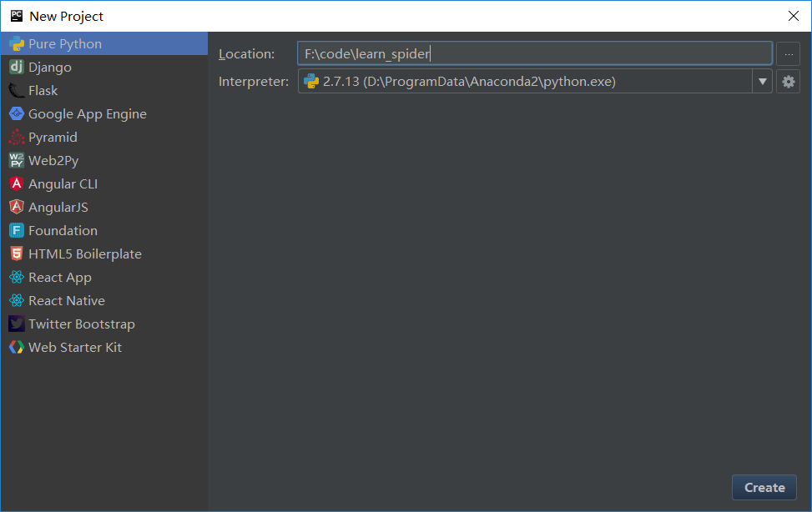This screenshot has height=512, width=812.
Task: Click the 2.7.13 Anaconda2 interpreter path text
Action: [x=469, y=81]
